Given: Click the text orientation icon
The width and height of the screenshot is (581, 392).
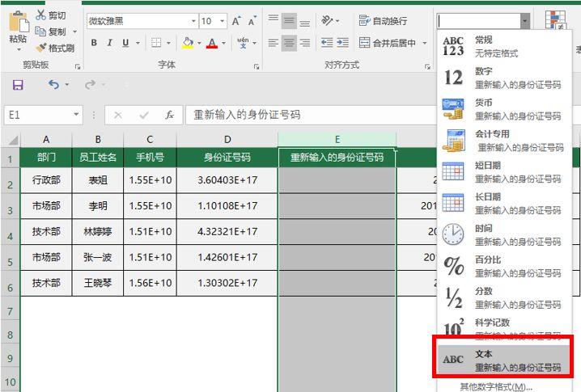Looking at the screenshot, I should coord(327,20).
